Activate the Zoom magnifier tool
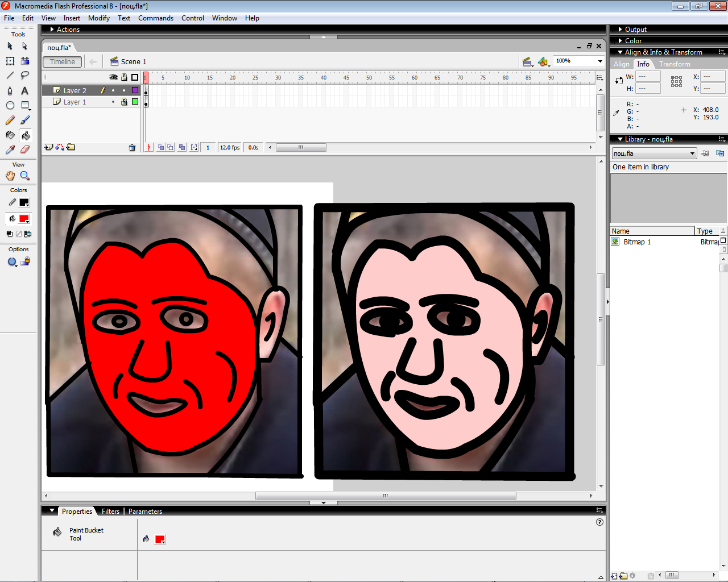The width and height of the screenshot is (728, 582). (x=25, y=176)
